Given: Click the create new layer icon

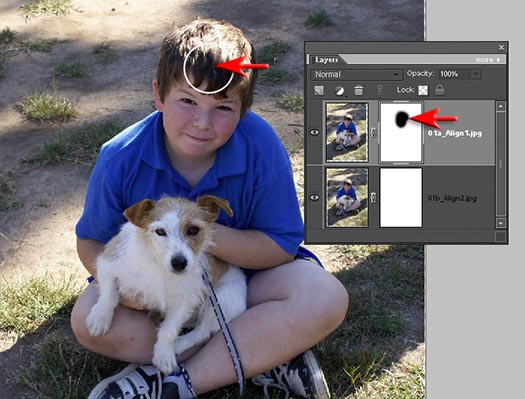Looking at the screenshot, I should (319, 90).
